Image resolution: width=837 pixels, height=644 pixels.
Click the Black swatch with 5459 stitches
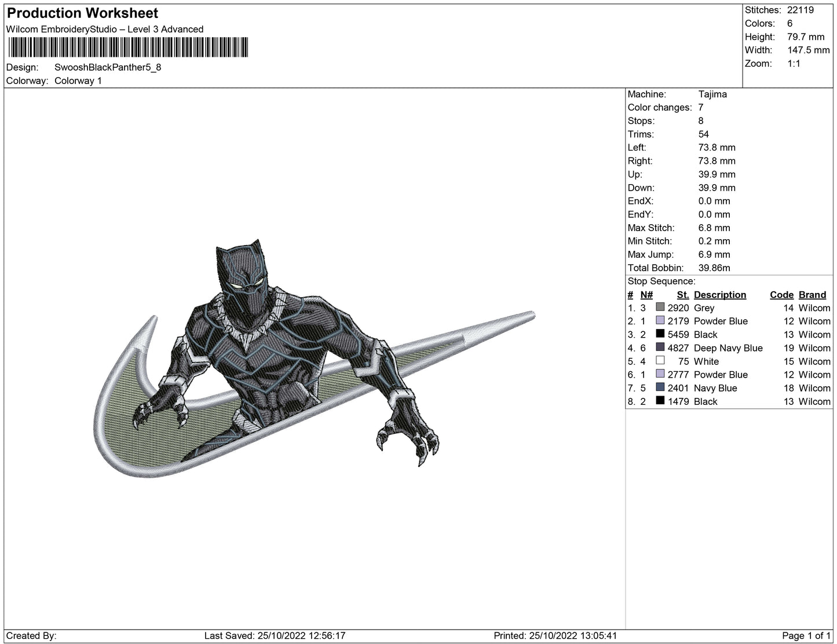[660, 334]
